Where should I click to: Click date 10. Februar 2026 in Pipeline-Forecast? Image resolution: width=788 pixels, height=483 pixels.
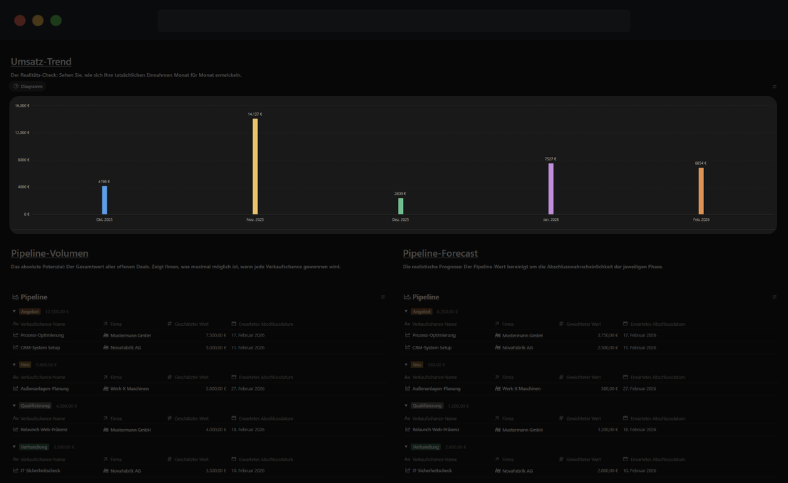[x=640, y=471]
